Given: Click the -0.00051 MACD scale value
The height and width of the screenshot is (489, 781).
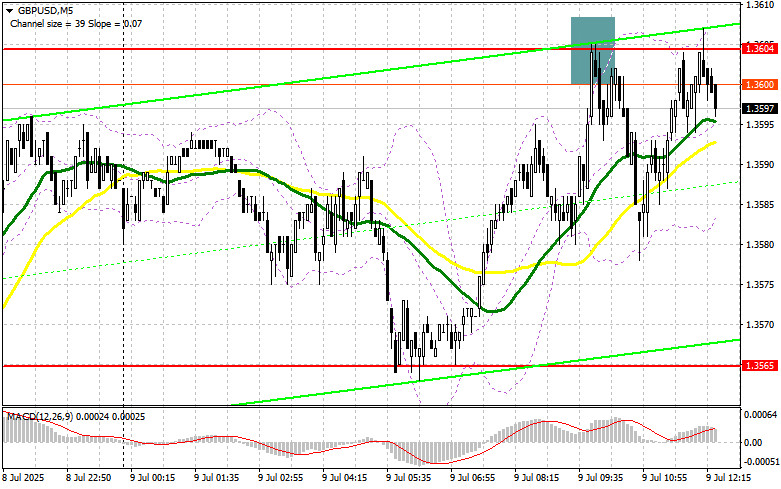Looking at the screenshot, I should pos(760,462).
